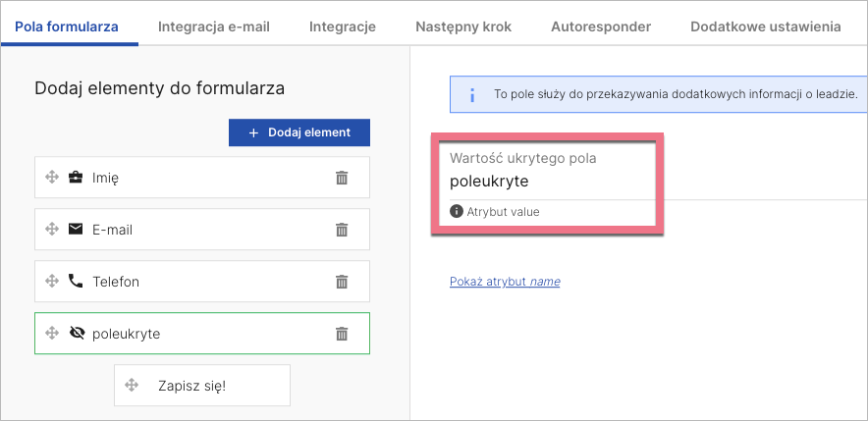Click the drag handle for Telefon
The width and height of the screenshot is (868, 421).
(52, 282)
